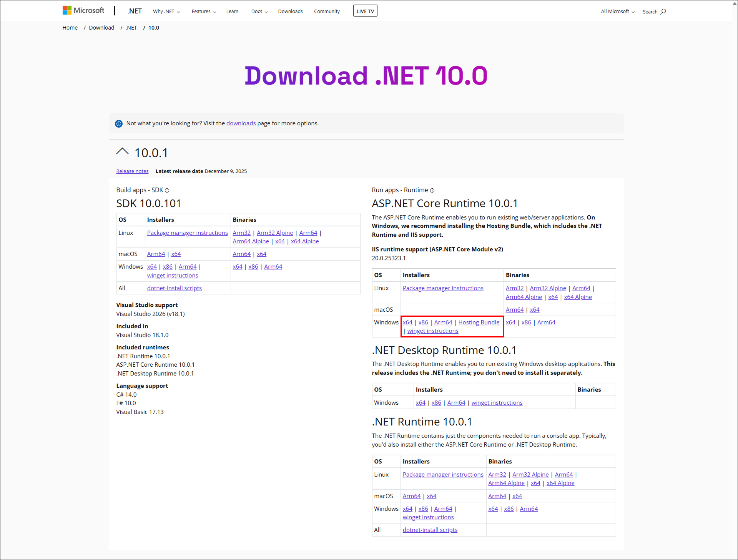
Task: Open the Release notes link
Action: click(x=132, y=171)
